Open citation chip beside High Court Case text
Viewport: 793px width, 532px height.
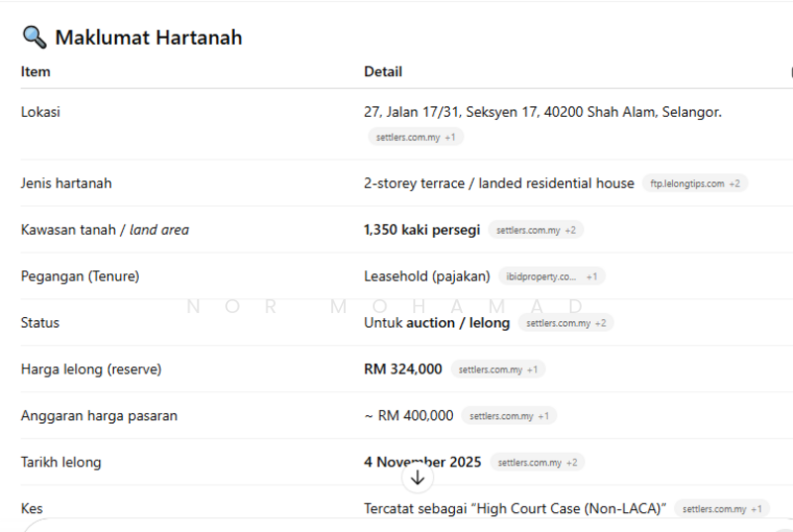722,509
